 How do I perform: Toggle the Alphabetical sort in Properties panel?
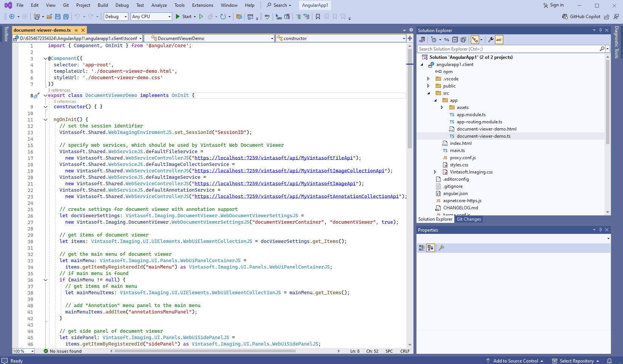(x=430, y=248)
